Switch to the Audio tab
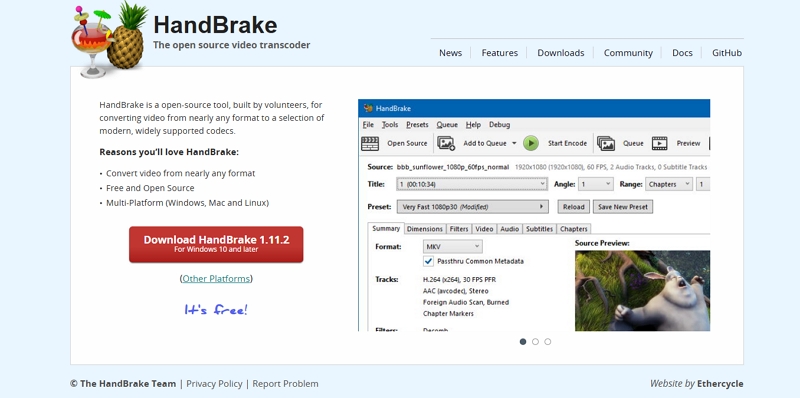 coord(509,229)
